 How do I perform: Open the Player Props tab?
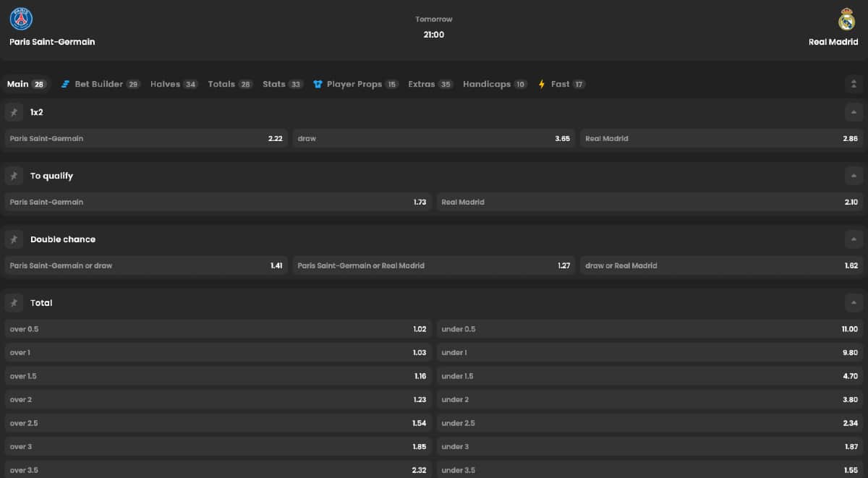pyautogui.click(x=355, y=84)
